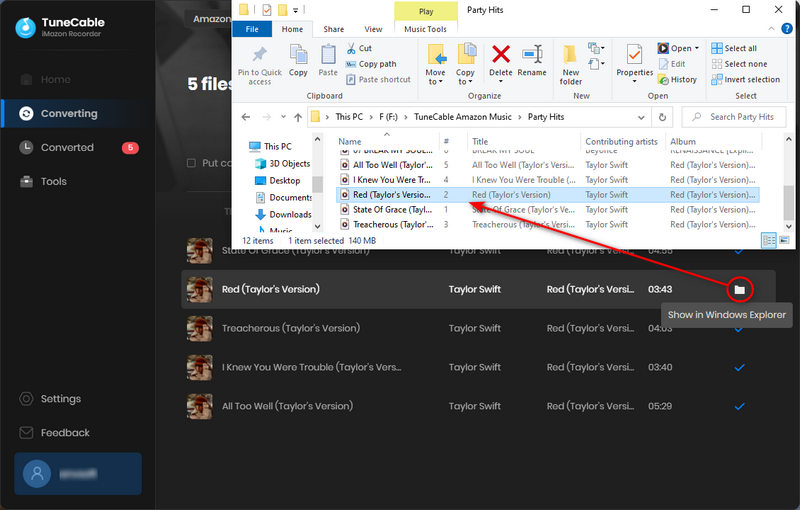Click Invert selection in ribbon
The width and height of the screenshot is (800, 510).
(x=745, y=80)
